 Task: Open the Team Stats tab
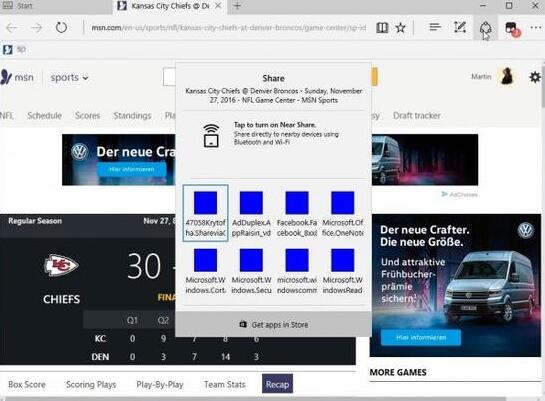click(225, 385)
